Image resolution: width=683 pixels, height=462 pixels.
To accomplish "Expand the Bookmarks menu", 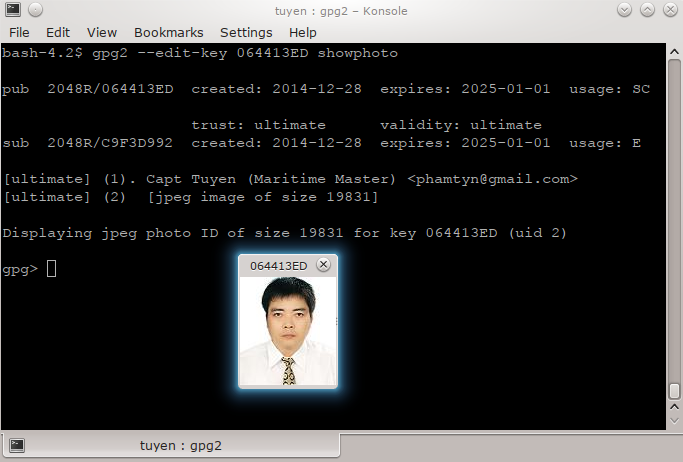I will [167, 32].
